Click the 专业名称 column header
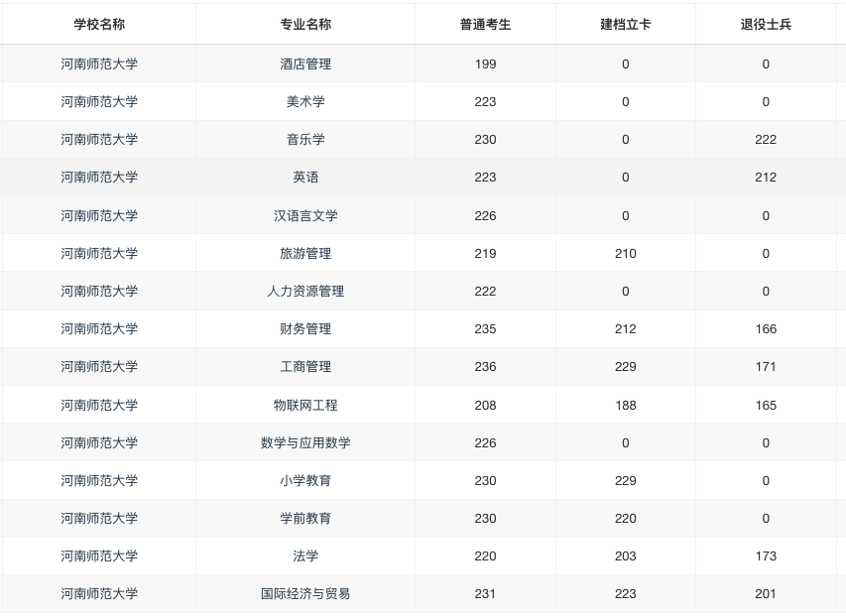 (x=305, y=24)
